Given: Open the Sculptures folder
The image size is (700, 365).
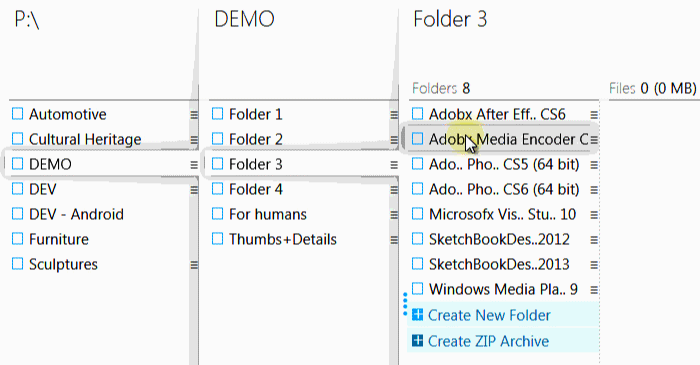Looking at the screenshot, I should [x=63, y=264].
